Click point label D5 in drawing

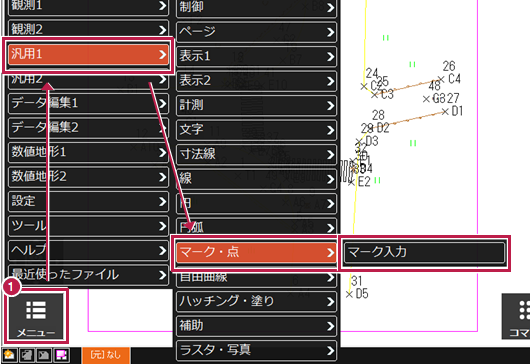tap(362, 293)
